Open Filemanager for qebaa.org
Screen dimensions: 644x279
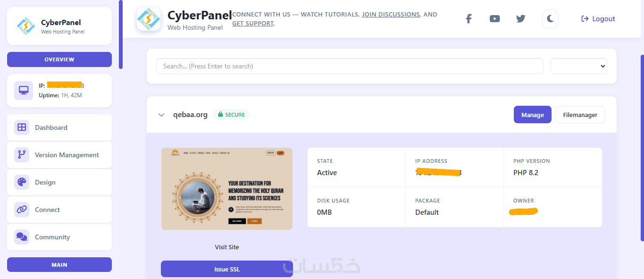click(x=580, y=115)
